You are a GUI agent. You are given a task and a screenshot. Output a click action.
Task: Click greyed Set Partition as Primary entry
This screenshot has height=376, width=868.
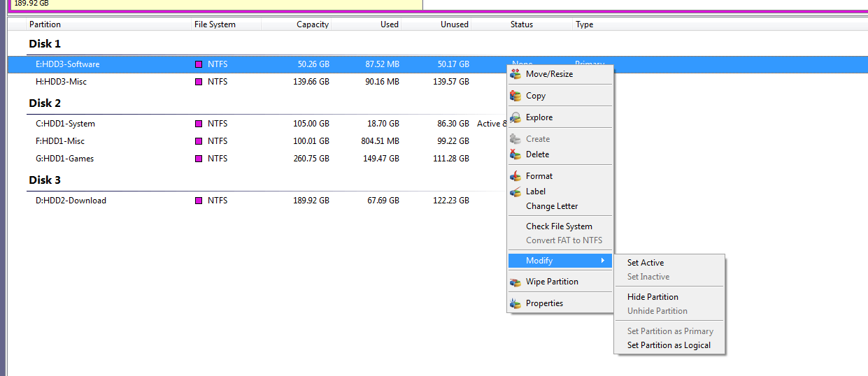tap(669, 331)
